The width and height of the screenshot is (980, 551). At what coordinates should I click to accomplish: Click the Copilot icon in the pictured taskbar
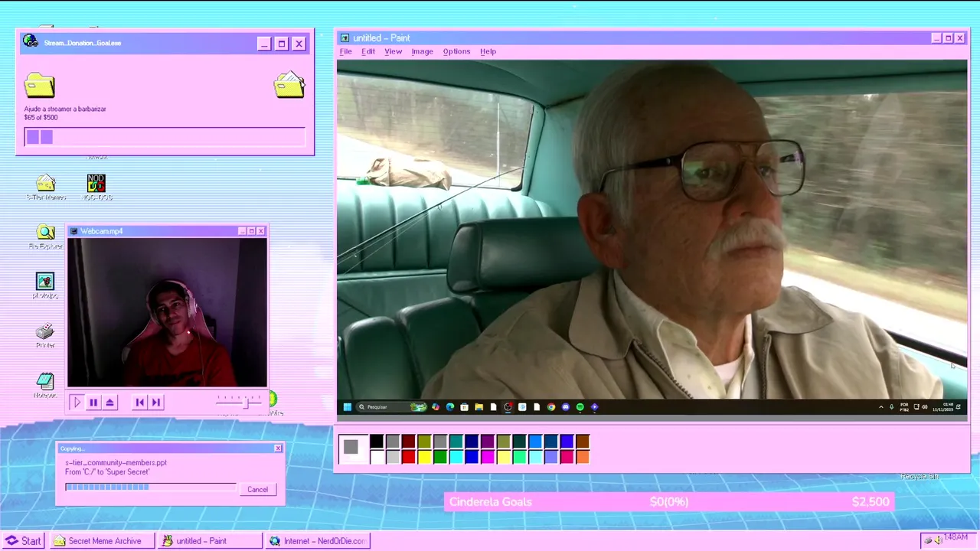[436, 406]
